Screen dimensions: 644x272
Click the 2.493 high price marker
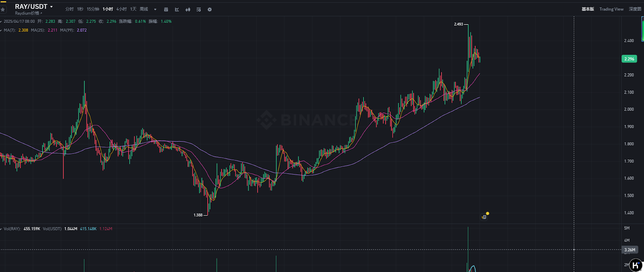pyautogui.click(x=458, y=24)
